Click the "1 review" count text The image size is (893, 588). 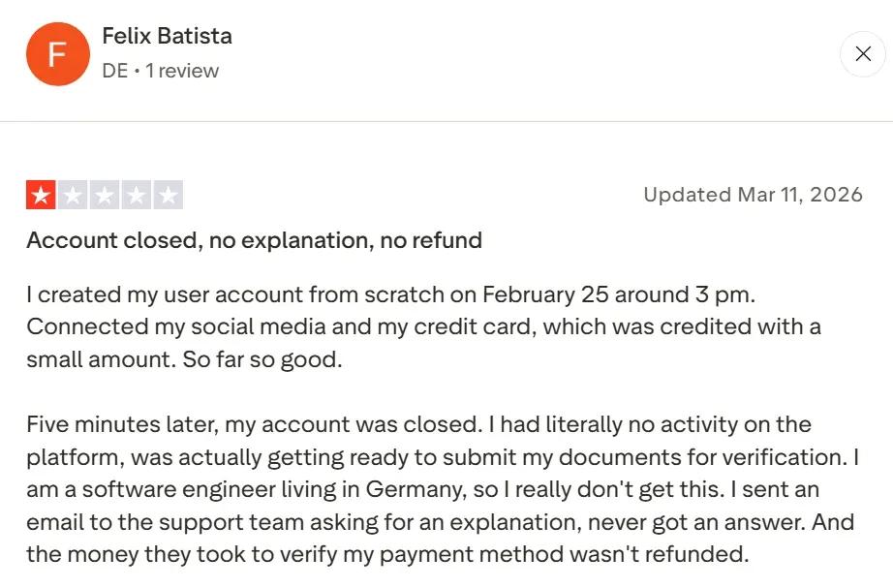(x=182, y=71)
